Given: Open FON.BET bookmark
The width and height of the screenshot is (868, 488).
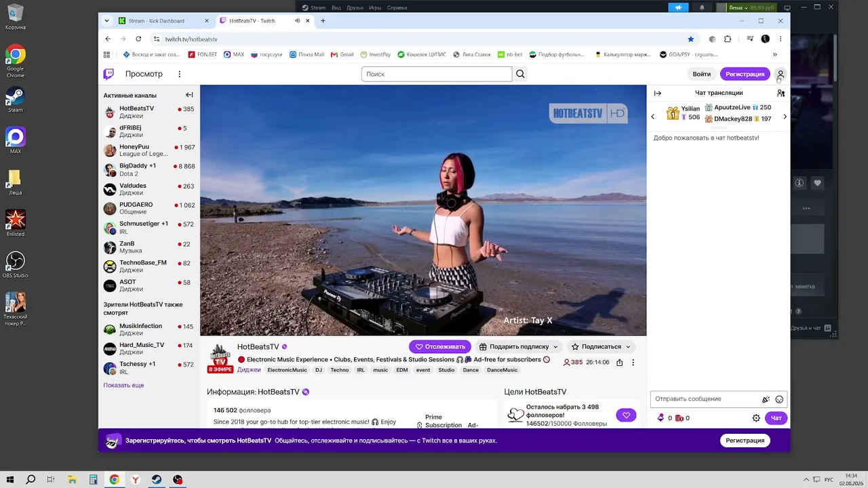Looking at the screenshot, I should [x=202, y=54].
